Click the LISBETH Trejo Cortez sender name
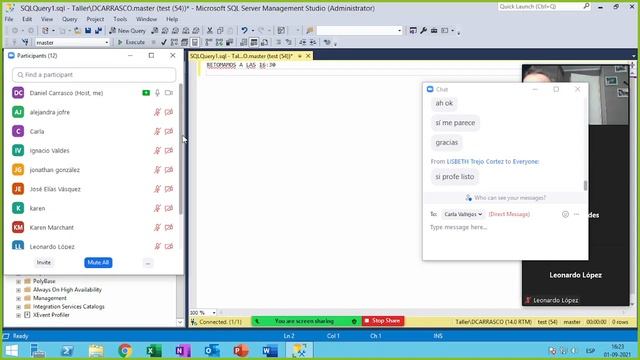The width and height of the screenshot is (640, 360). [475, 162]
